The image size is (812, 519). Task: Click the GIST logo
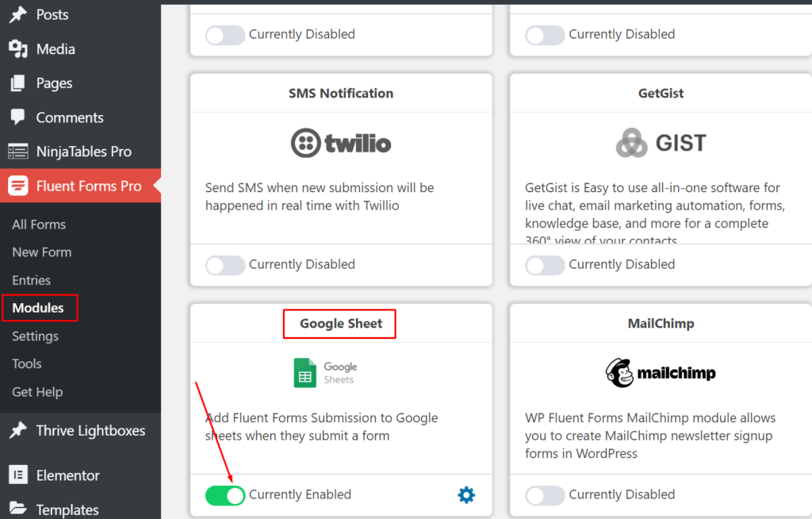tap(661, 143)
